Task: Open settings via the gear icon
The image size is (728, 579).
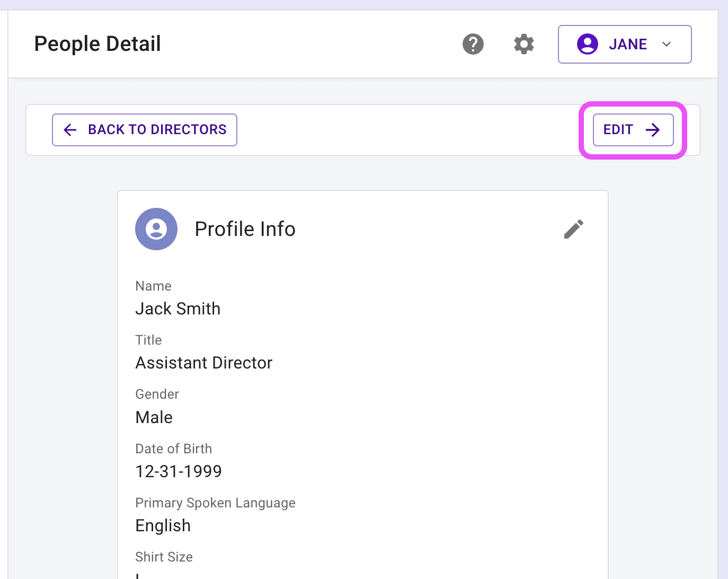Action: pyautogui.click(x=524, y=44)
